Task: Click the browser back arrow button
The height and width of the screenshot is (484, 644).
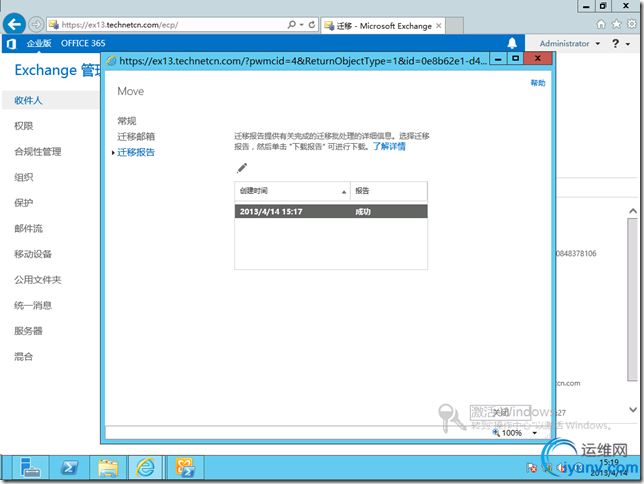Action: click(x=14, y=25)
